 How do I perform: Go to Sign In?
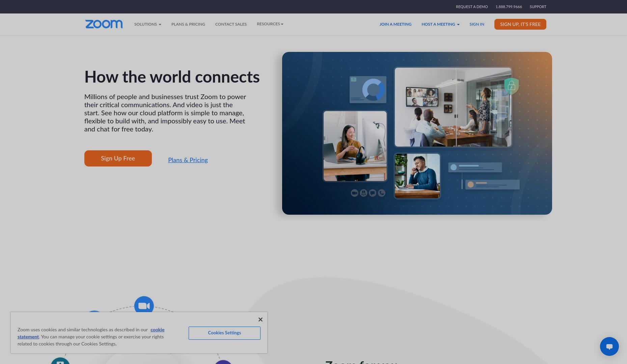pyautogui.click(x=476, y=24)
